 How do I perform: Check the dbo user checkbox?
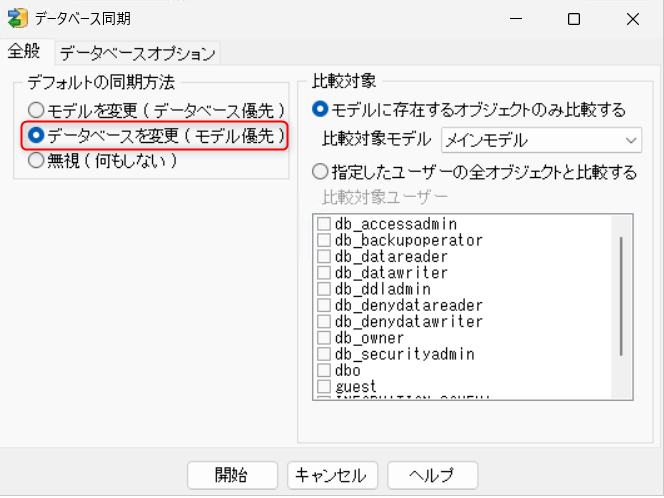click(324, 371)
